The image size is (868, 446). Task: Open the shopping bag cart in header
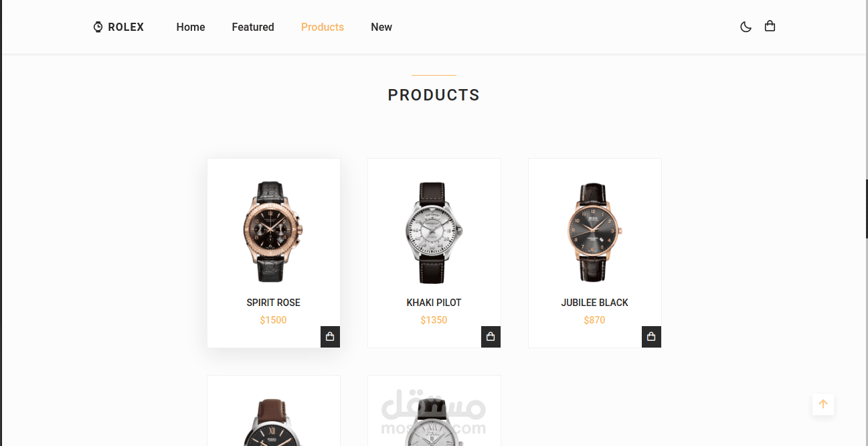[x=770, y=26]
